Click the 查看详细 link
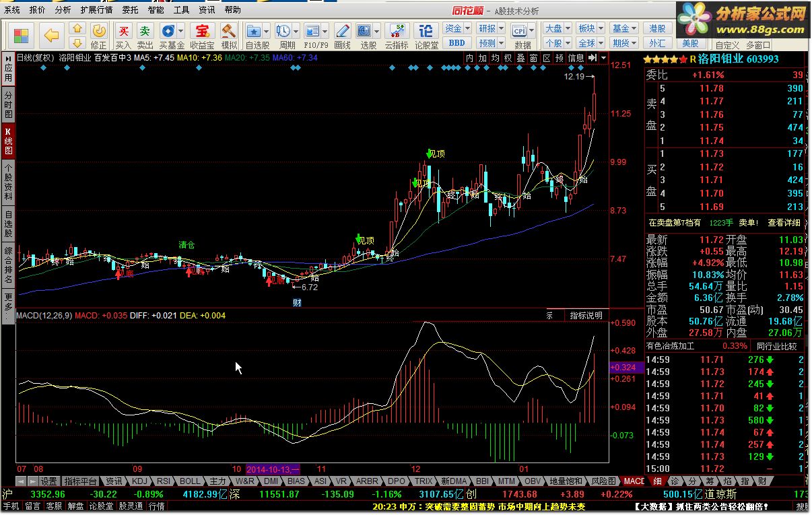 coord(784,222)
